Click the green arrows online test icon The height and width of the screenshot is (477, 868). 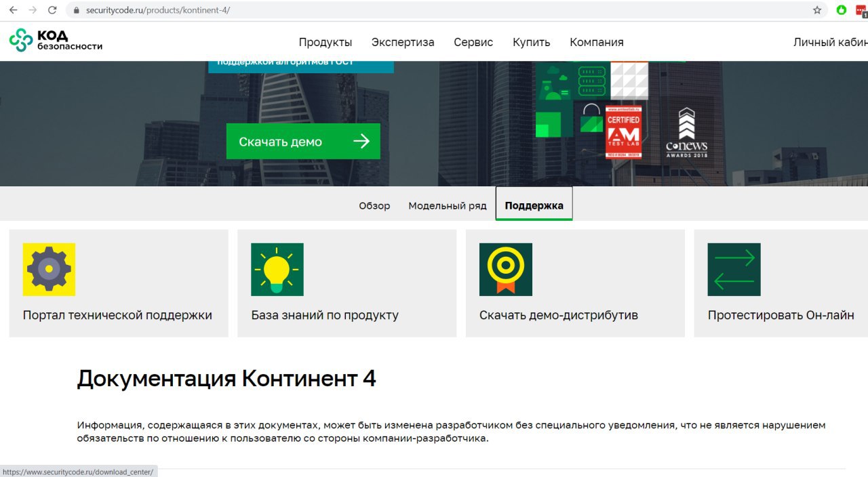(x=734, y=270)
